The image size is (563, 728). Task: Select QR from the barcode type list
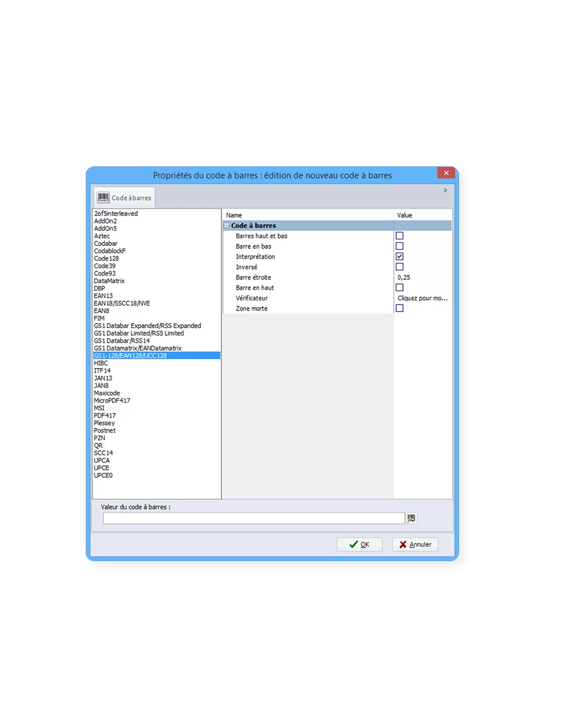(x=98, y=445)
